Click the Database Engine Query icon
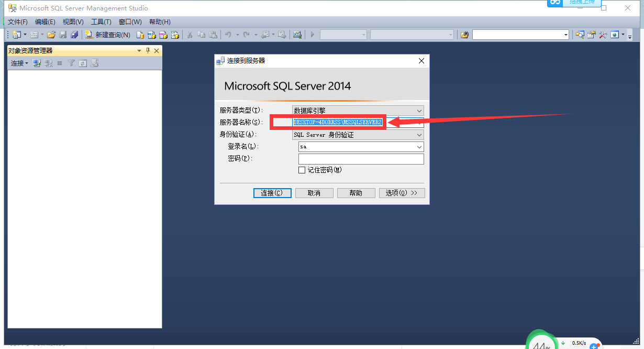The image size is (644, 349). pyautogui.click(x=140, y=35)
